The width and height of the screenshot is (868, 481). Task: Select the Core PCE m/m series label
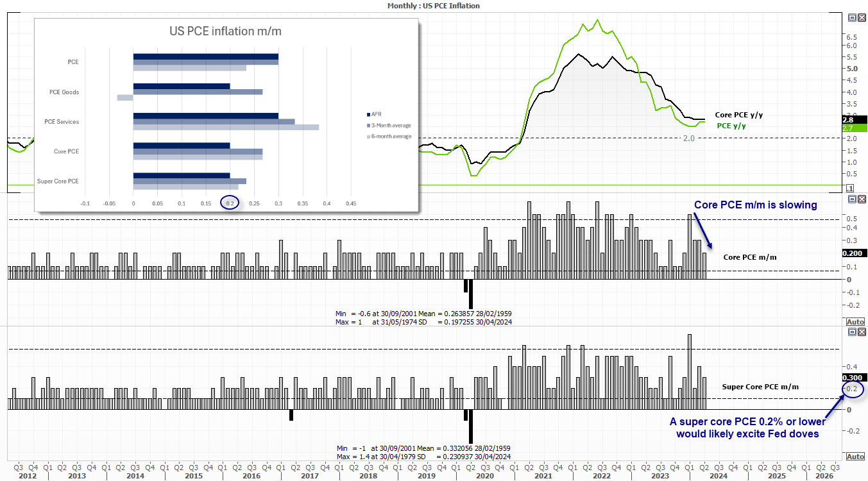point(750,257)
